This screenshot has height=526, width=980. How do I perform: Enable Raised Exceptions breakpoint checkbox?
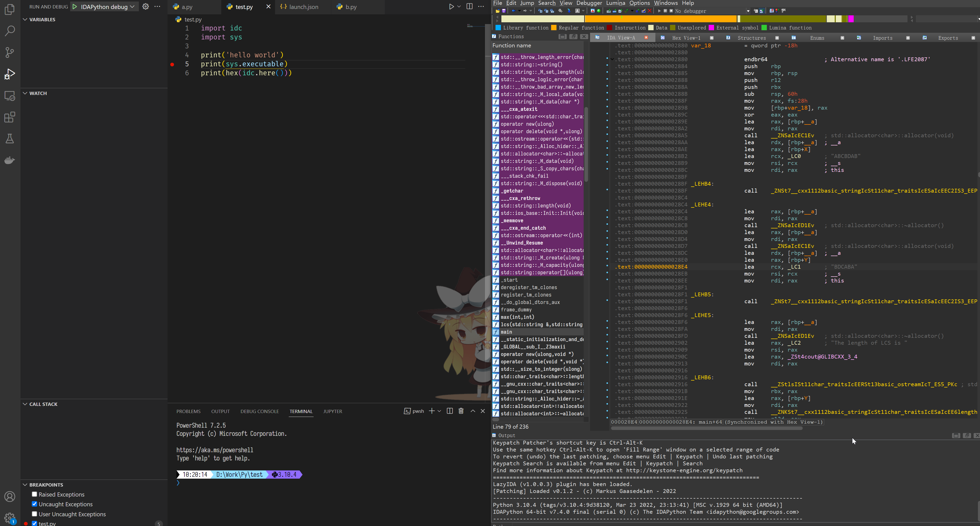(x=35, y=494)
